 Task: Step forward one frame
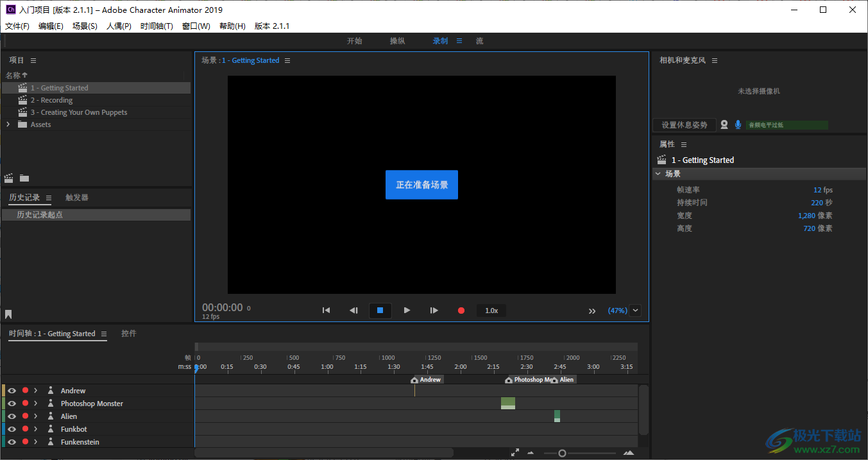(434, 311)
